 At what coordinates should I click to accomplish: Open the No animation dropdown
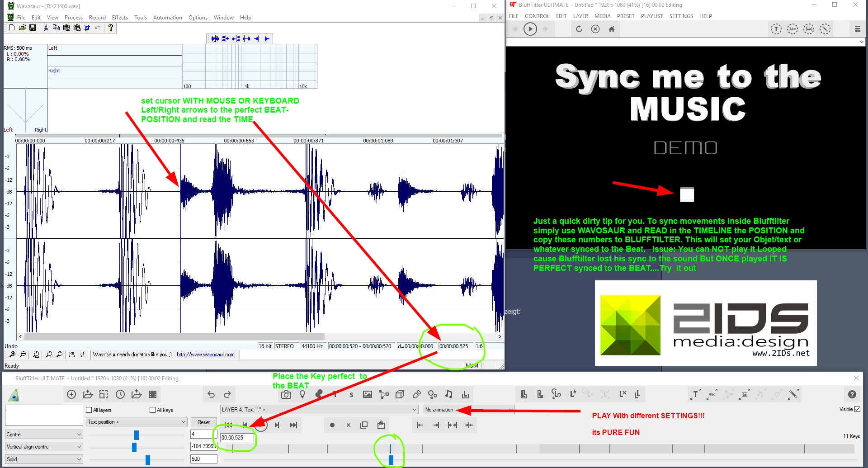coord(469,409)
